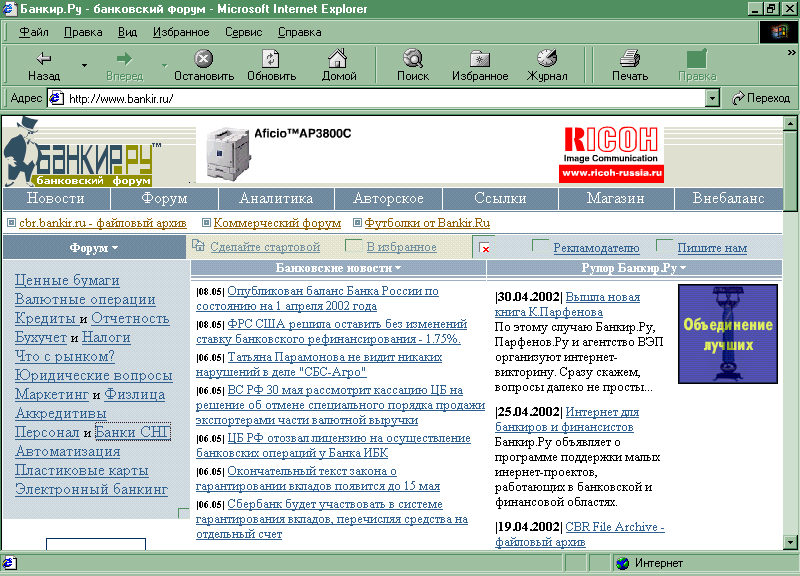The height and width of the screenshot is (576, 800).
Task: Print the page with Печать
Action: click(630, 65)
